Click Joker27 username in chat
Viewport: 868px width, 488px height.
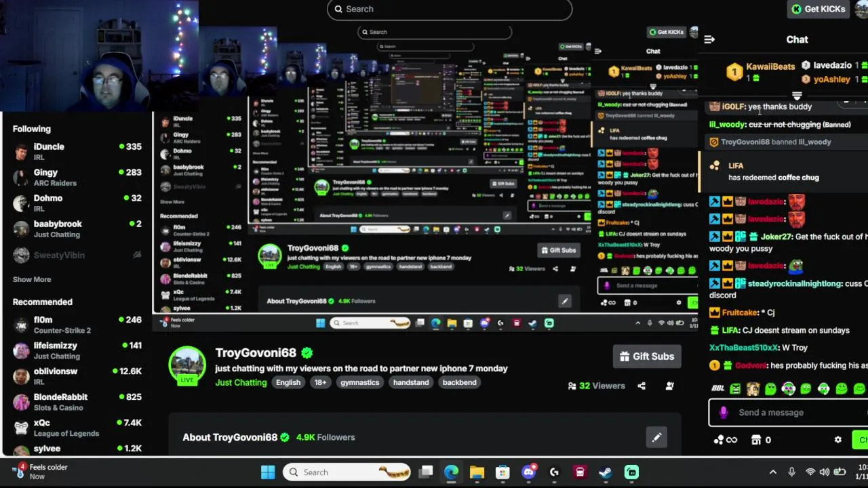(776, 237)
